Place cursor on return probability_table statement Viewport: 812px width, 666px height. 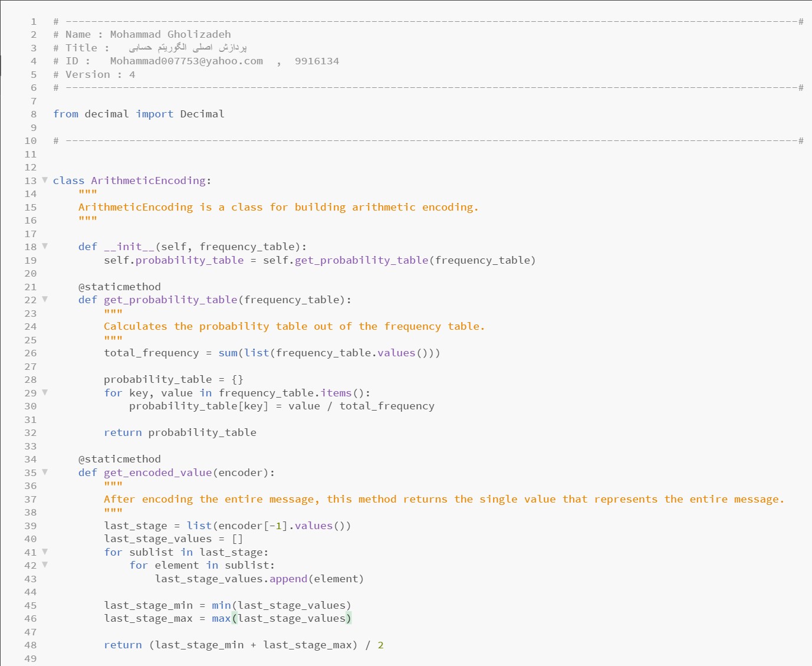coord(180,432)
